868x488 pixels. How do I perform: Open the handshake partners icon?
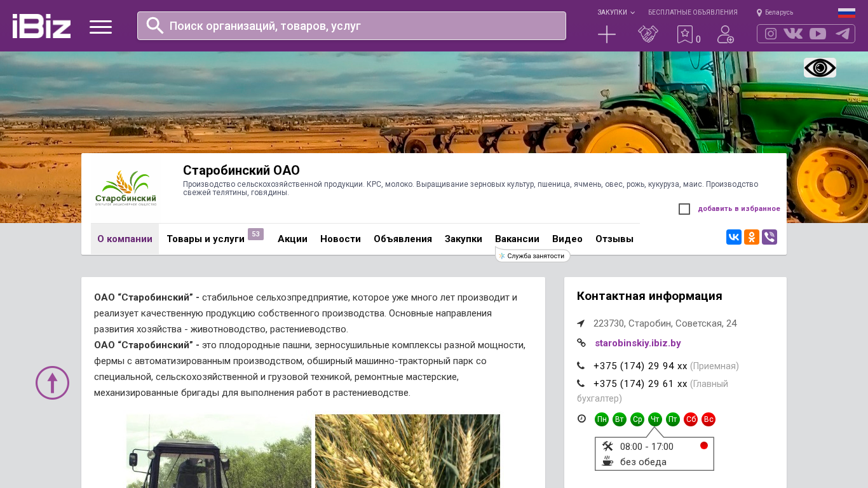[x=648, y=34]
